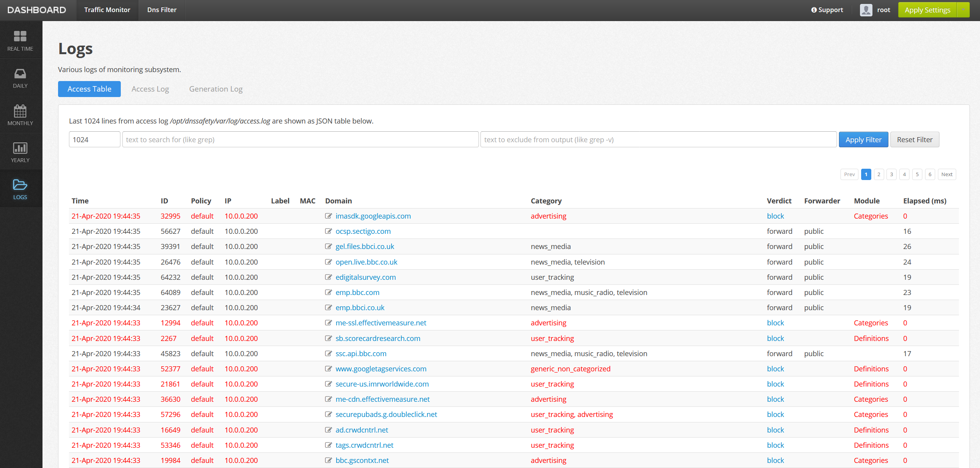Click edit icon for tags.crwdcntrl.net
This screenshot has height=468, width=980.
pyautogui.click(x=328, y=445)
